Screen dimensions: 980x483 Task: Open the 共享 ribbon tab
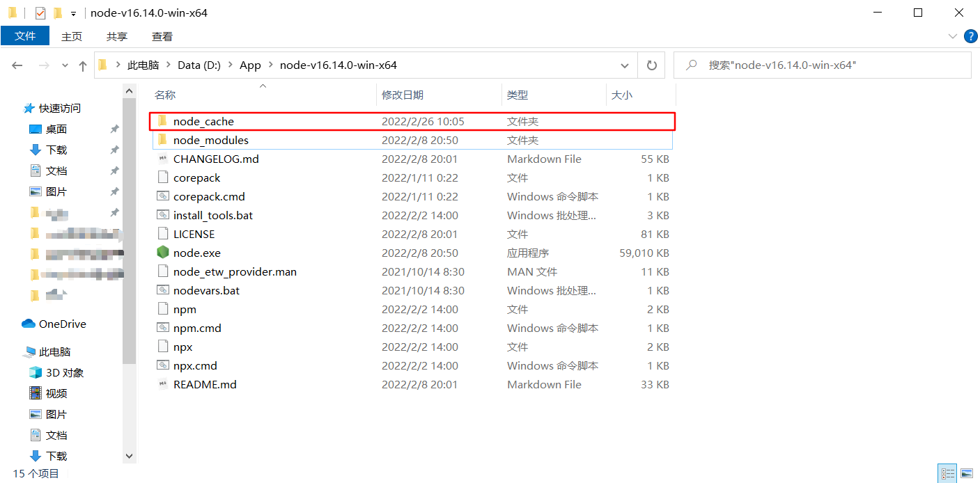tap(117, 36)
